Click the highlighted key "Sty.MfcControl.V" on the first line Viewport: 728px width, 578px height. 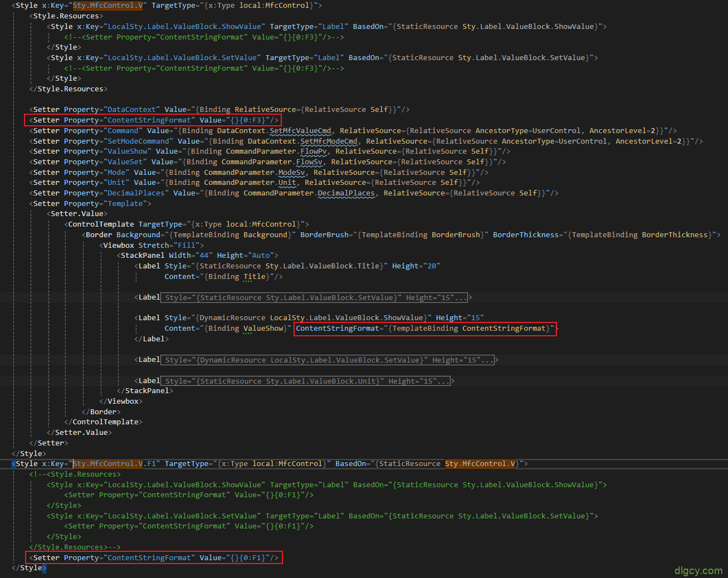(x=108, y=6)
